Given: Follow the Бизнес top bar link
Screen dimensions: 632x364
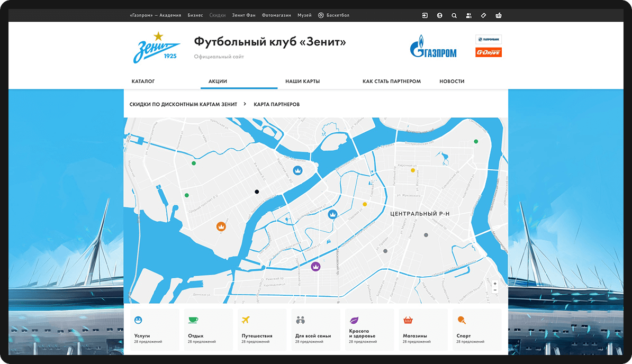Looking at the screenshot, I should (x=195, y=15).
